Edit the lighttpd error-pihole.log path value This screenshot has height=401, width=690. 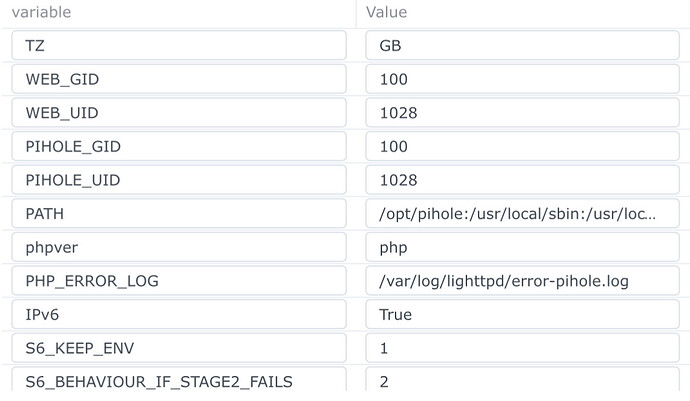click(522, 281)
